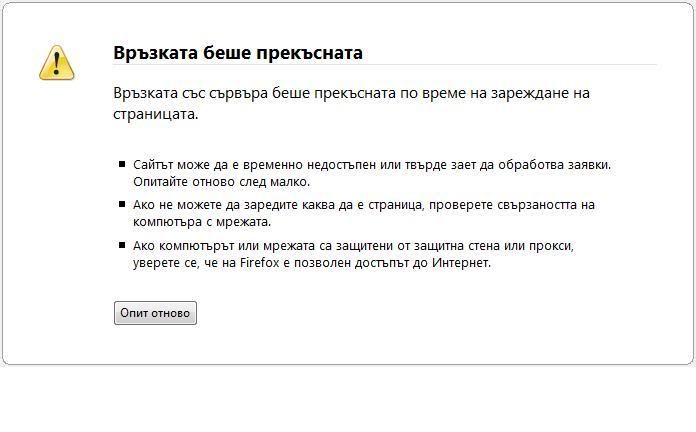Click the square bullet marker before "Сайтът"
The image size is (696, 432).
coord(122,164)
